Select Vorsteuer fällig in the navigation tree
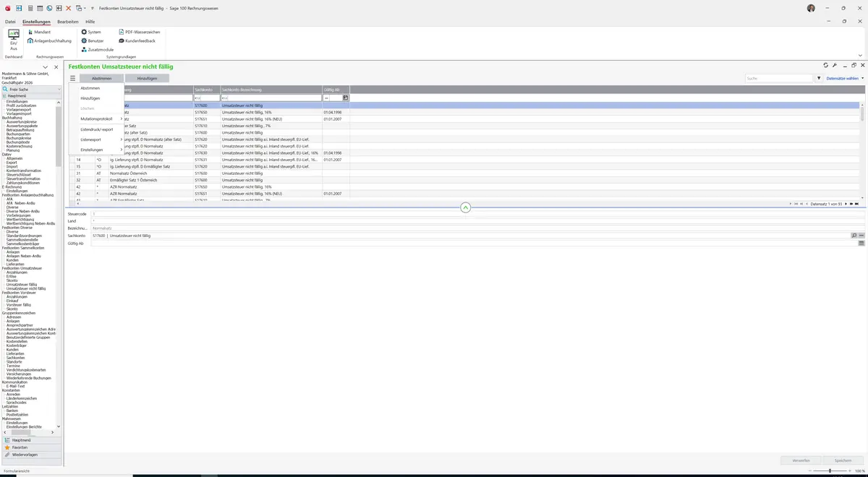This screenshot has height=477, width=868. pos(20,304)
